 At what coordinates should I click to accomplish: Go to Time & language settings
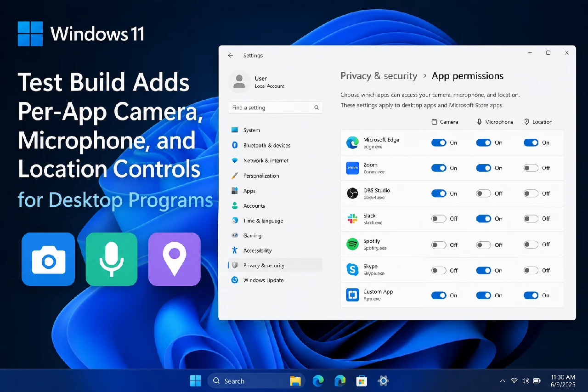[275, 221]
